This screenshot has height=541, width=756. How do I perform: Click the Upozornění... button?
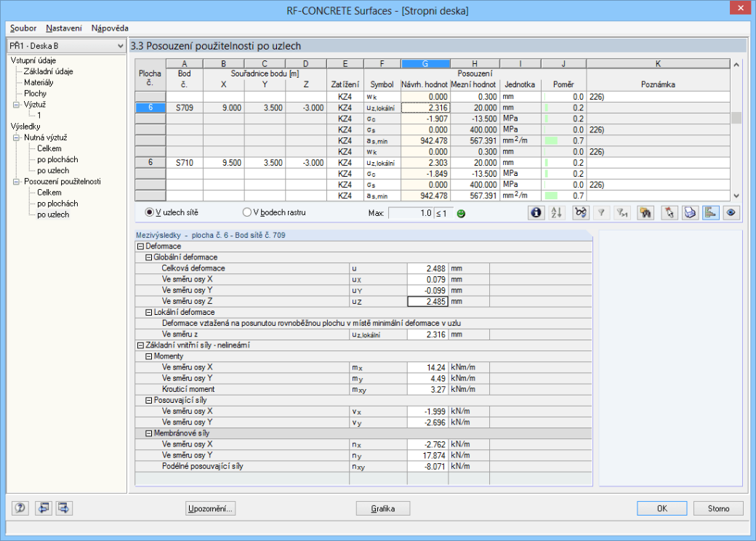(210, 508)
